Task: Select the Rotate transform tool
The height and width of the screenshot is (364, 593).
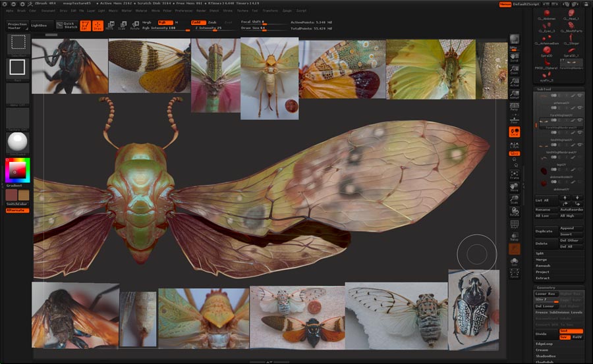Action: point(134,26)
